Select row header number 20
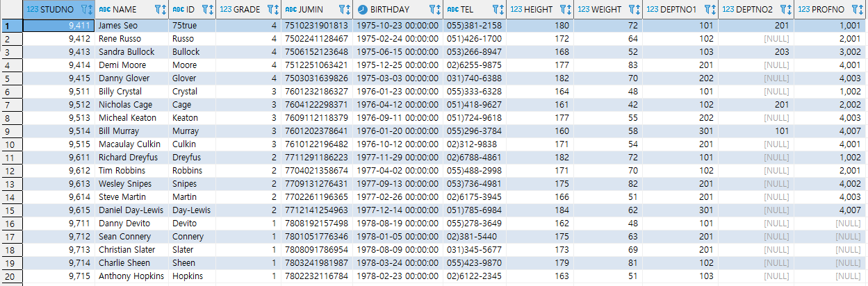 click(x=11, y=276)
